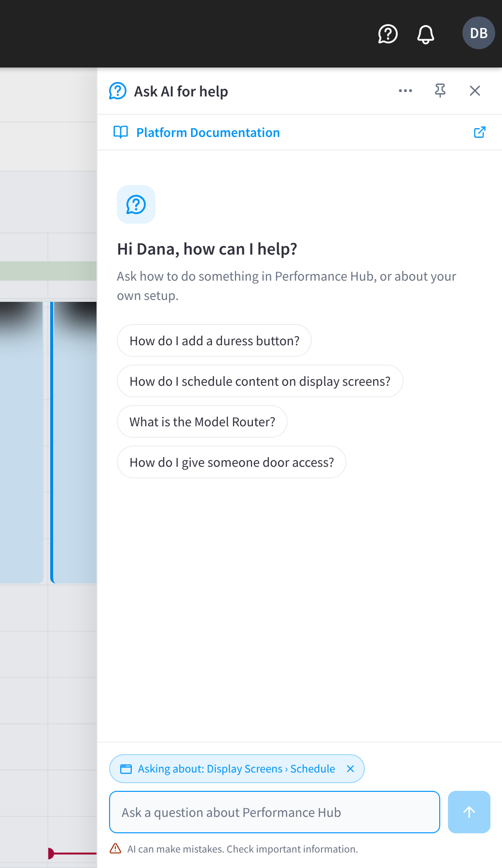This screenshot has height=868, width=502.
Task: Click the Ask AI chat icon in panel header
Action: click(117, 91)
